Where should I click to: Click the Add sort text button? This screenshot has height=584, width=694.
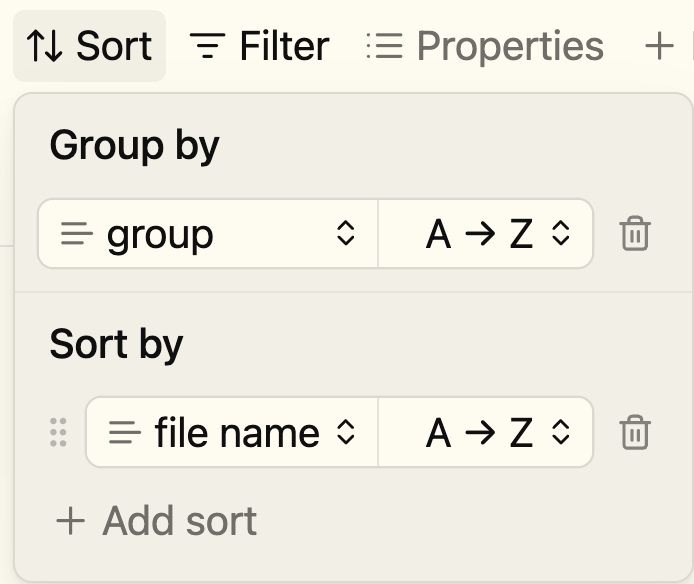(x=179, y=521)
